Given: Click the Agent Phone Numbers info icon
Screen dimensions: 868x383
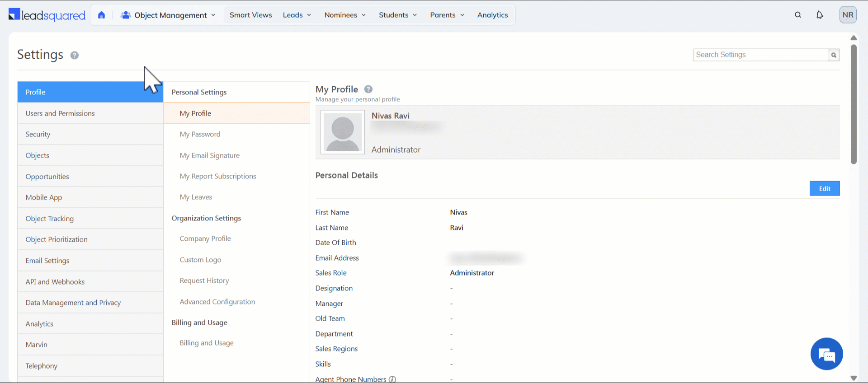Looking at the screenshot, I should 392,379.
